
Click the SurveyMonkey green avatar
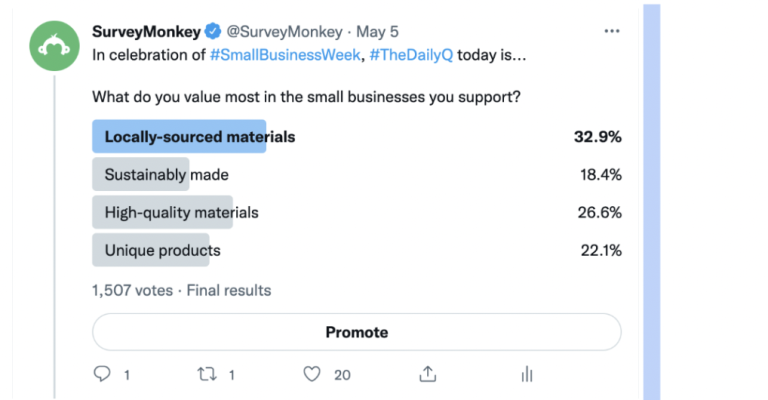(x=54, y=46)
